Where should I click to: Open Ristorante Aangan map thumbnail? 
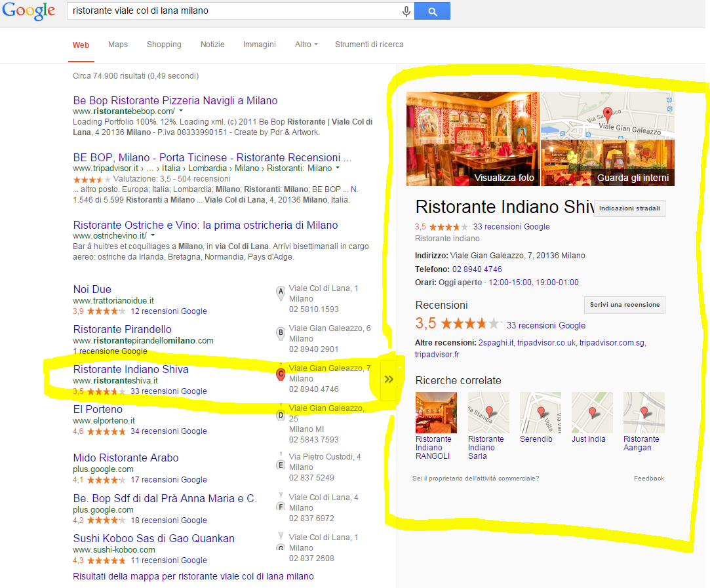click(644, 412)
